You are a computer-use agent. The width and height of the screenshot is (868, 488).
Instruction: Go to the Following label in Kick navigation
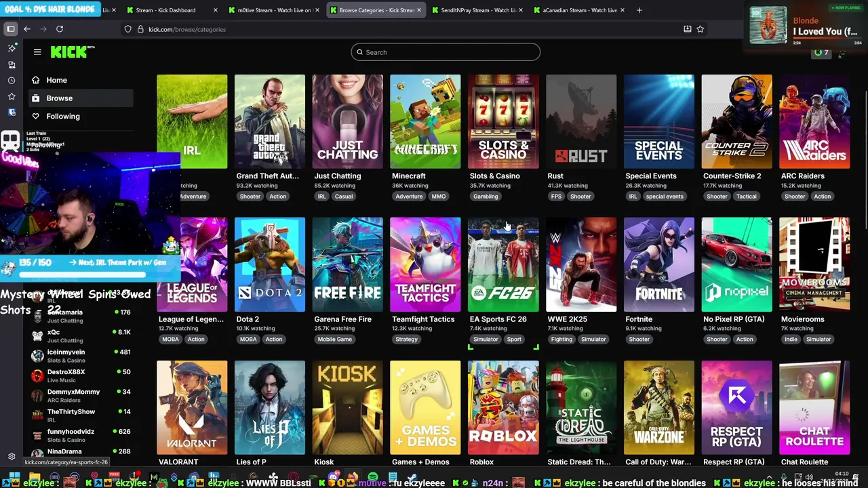pyautogui.click(x=63, y=116)
